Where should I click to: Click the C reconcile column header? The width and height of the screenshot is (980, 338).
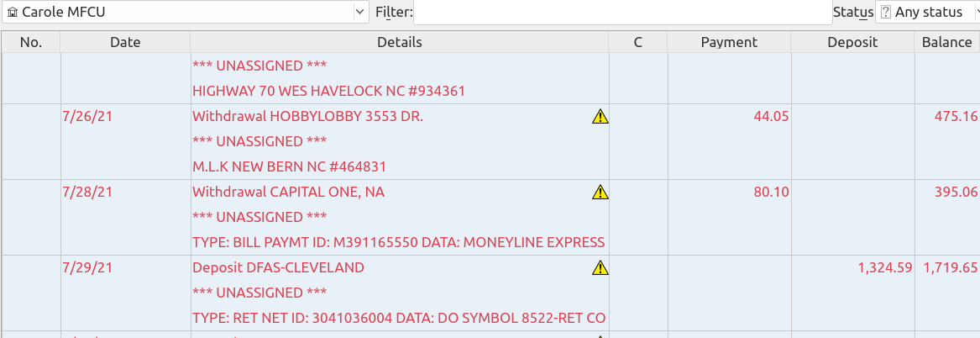tap(638, 42)
